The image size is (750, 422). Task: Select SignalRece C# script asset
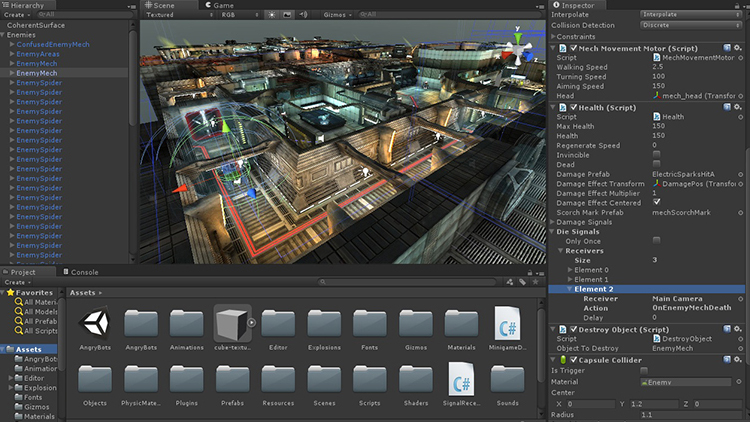(462, 378)
